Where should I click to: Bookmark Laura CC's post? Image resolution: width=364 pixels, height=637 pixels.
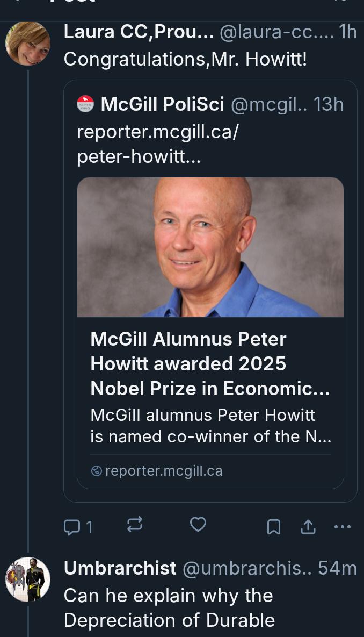pos(274,527)
